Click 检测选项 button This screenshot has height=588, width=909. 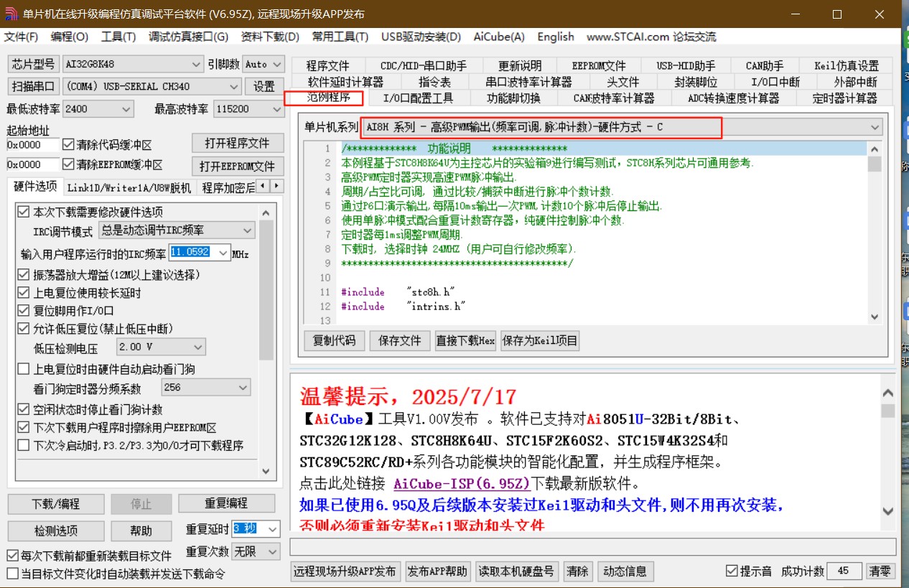(x=56, y=531)
